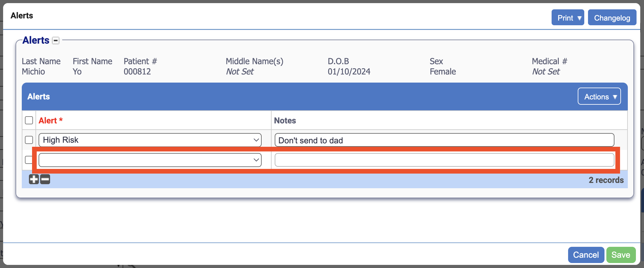Save the alert changes
This screenshot has width=644, height=268.
pos(621,255)
